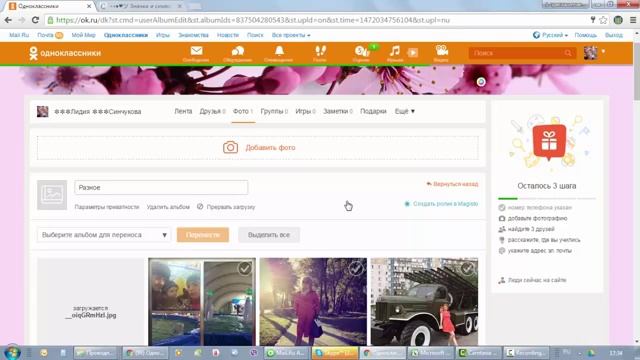Switch to the Группы tab
Viewport: 640px width, 360px height.
click(274, 111)
